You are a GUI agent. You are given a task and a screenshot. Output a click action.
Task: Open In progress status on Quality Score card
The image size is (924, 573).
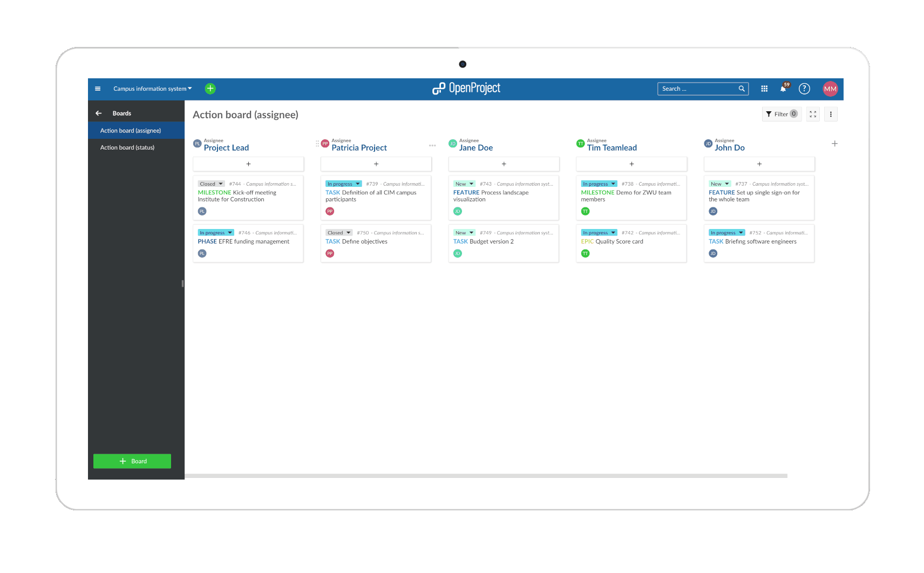(599, 233)
